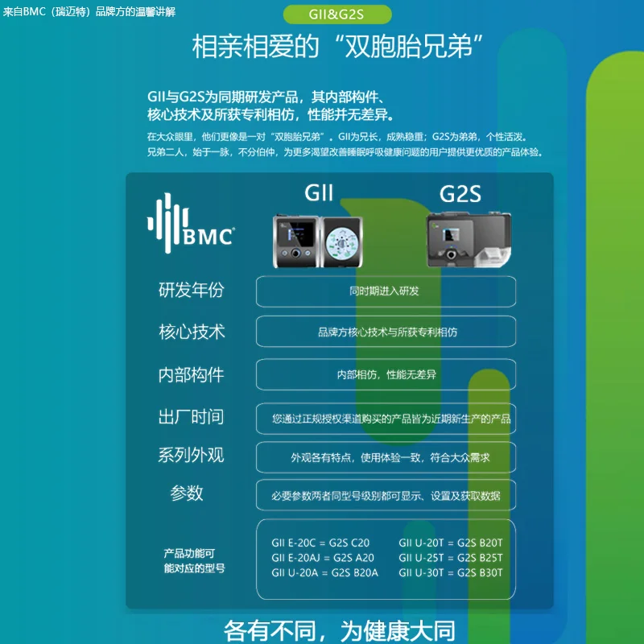
Task: Click the line GII U-20A = G2S B20A
Action: tap(324, 572)
